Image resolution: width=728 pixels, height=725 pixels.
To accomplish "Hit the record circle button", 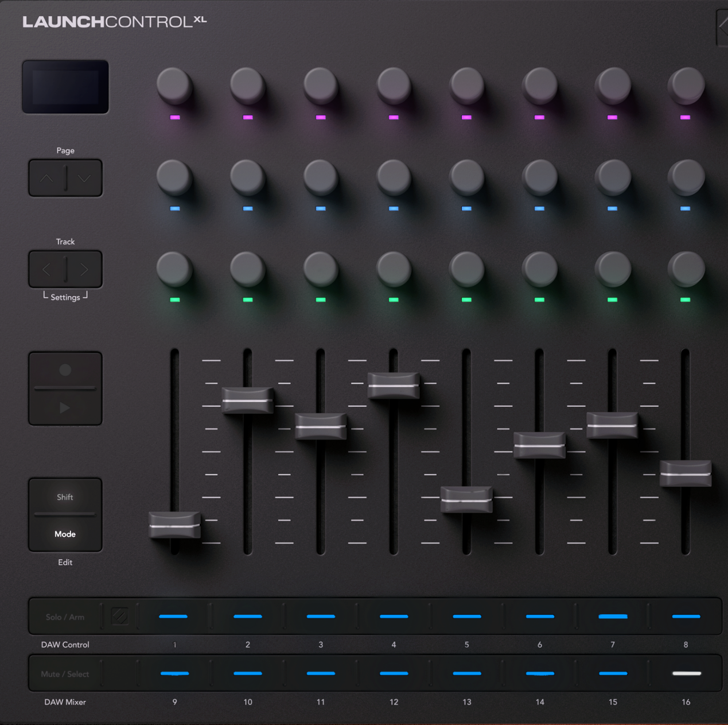I will [x=65, y=370].
